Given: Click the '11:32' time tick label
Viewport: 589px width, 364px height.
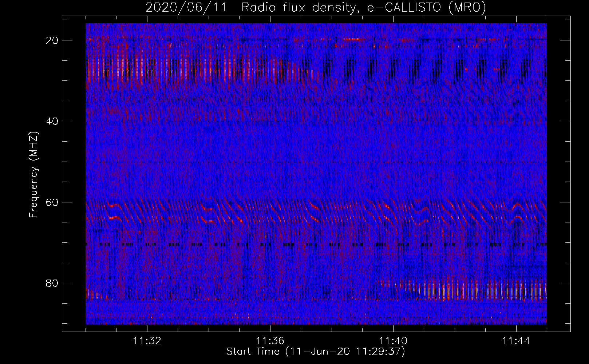Looking at the screenshot, I should [147, 341].
